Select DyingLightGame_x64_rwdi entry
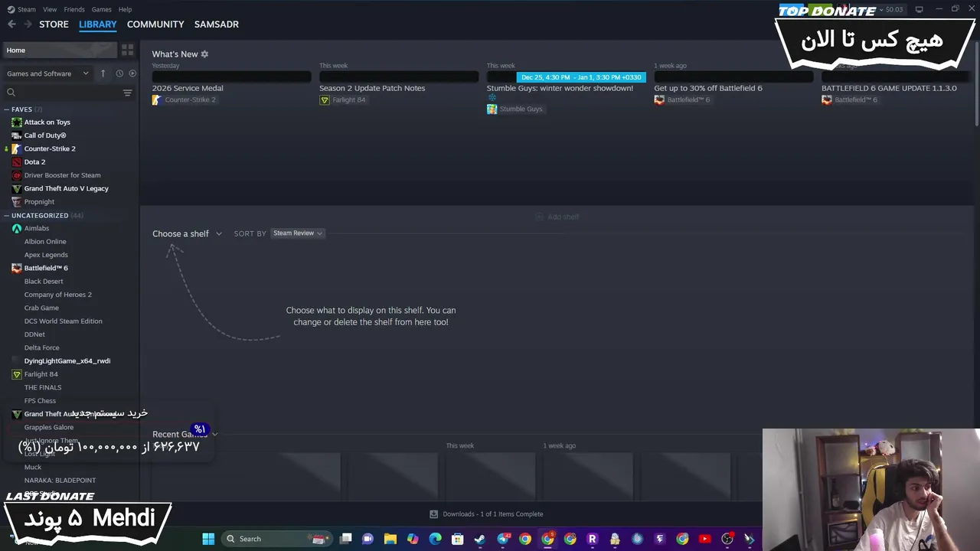 click(x=67, y=361)
